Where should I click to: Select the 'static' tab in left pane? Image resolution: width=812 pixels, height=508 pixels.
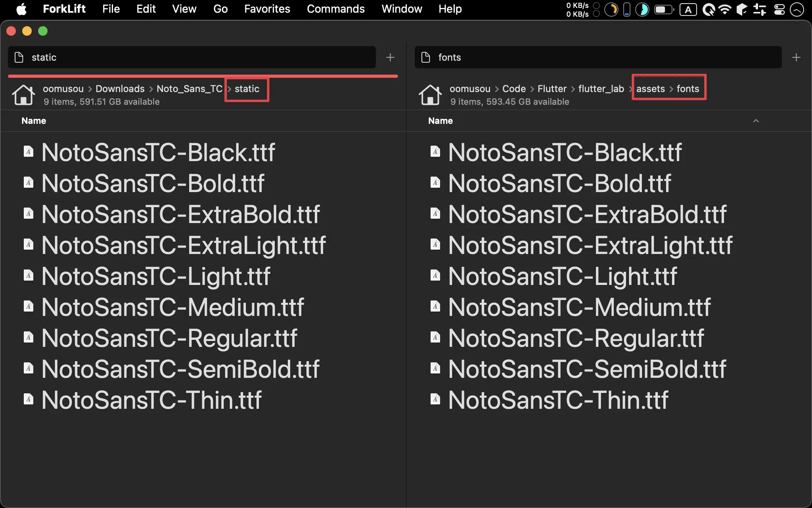tap(192, 58)
